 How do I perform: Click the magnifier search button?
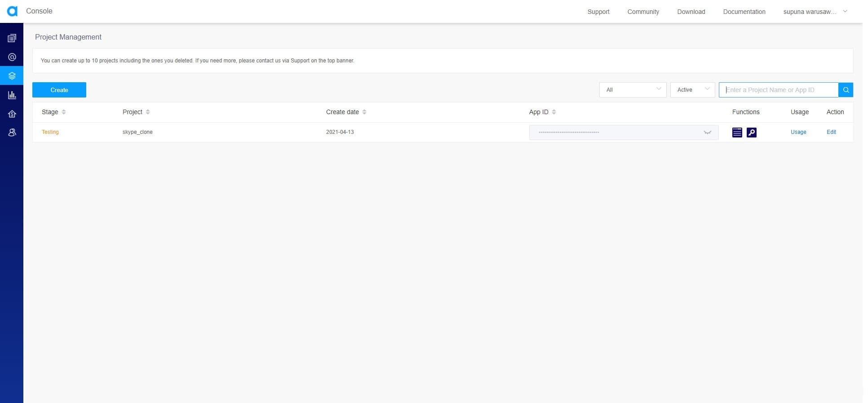pyautogui.click(x=846, y=90)
